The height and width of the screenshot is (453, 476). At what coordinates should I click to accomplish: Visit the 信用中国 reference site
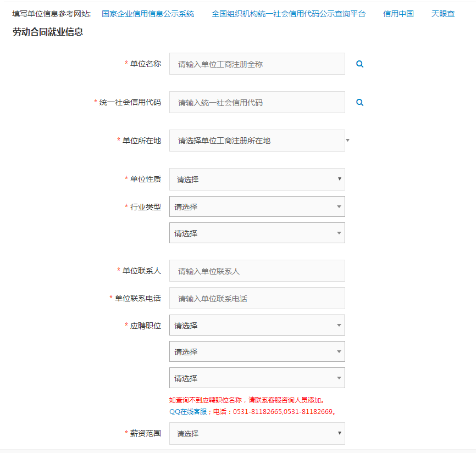[398, 14]
